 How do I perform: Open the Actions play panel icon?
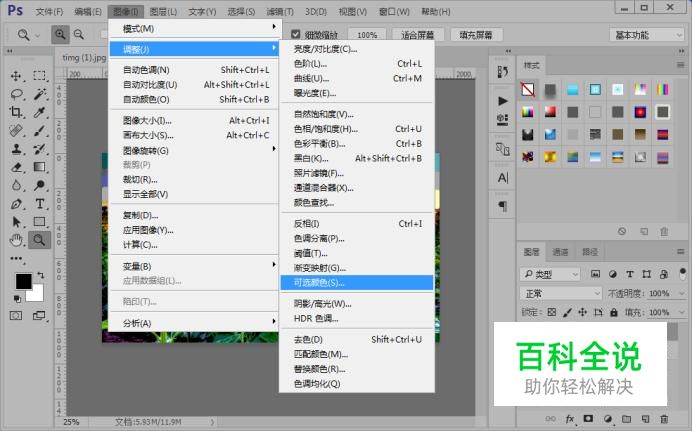[x=502, y=101]
